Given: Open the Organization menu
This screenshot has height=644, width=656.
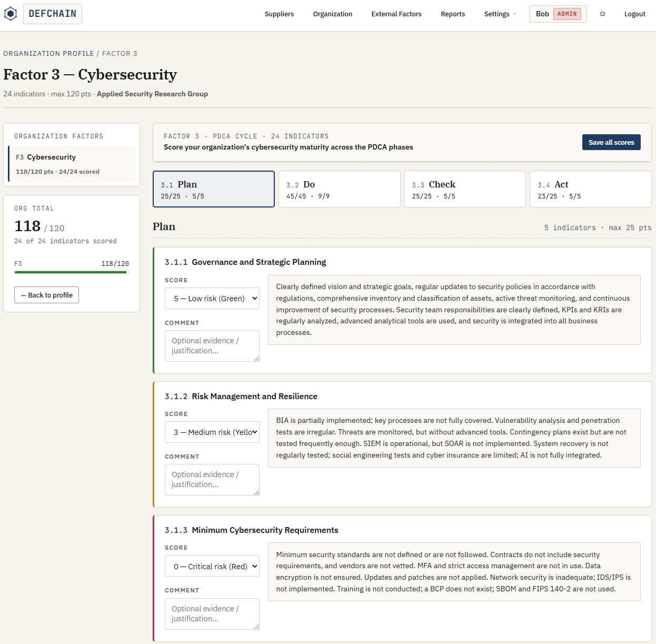Looking at the screenshot, I should [333, 14].
